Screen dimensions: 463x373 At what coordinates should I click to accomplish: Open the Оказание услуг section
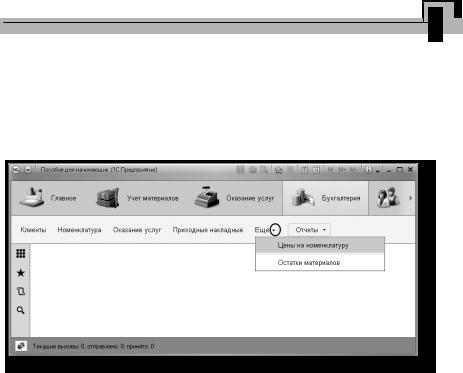[234, 198]
